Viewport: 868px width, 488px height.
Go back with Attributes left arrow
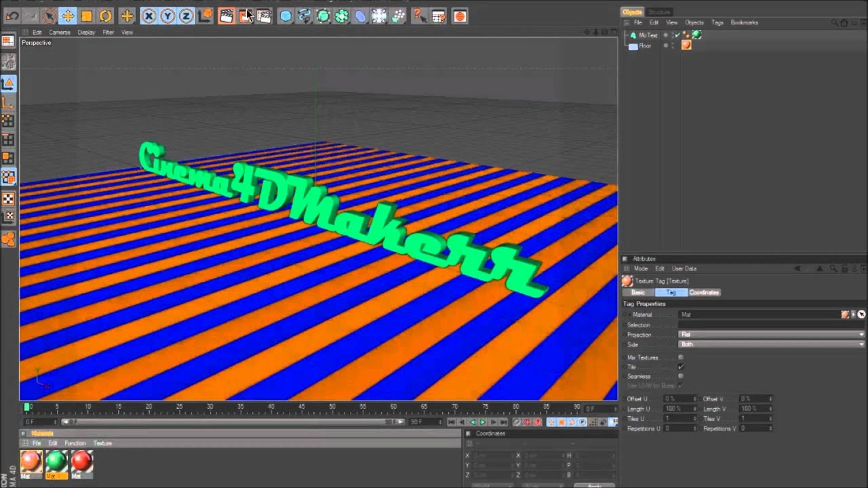[798, 268]
